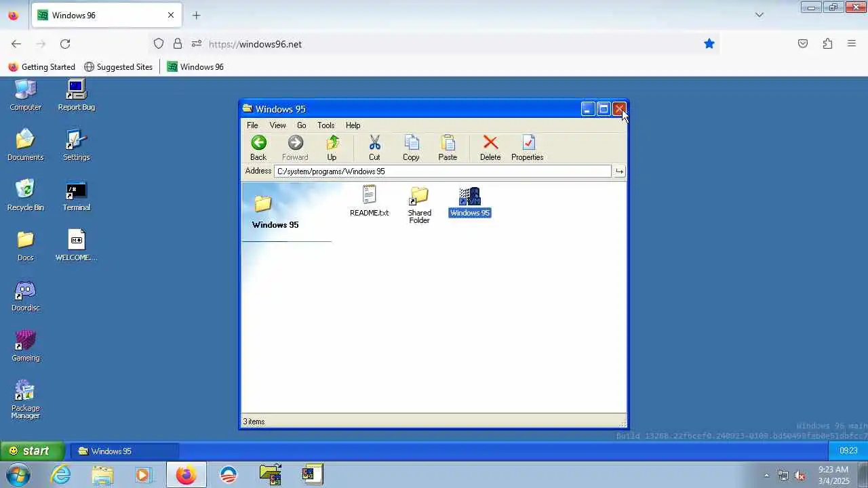868x488 pixels.
Task: Click the 3 items status bar text
Action: pos(254,422)
